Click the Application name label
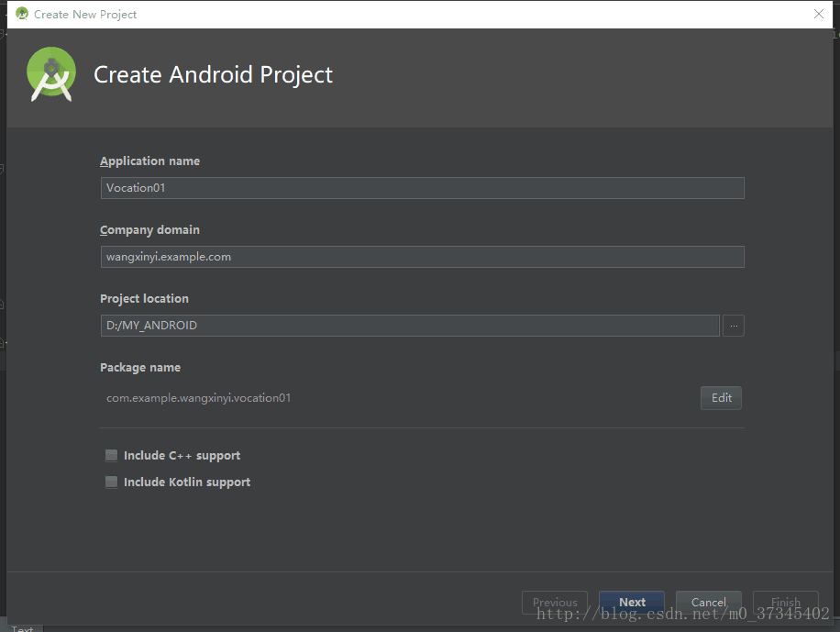 point(150,161)
